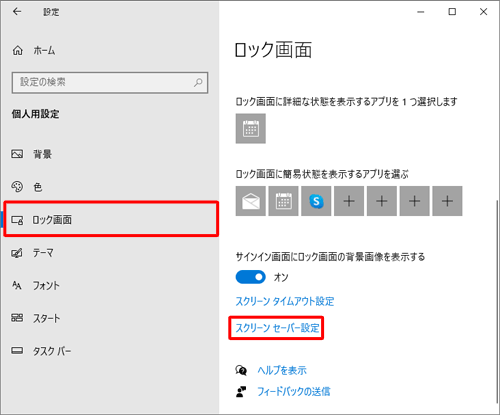Viewport: 500px width, 415px height.
Task: Maximize the Settings window
Action: coord(452,12)
